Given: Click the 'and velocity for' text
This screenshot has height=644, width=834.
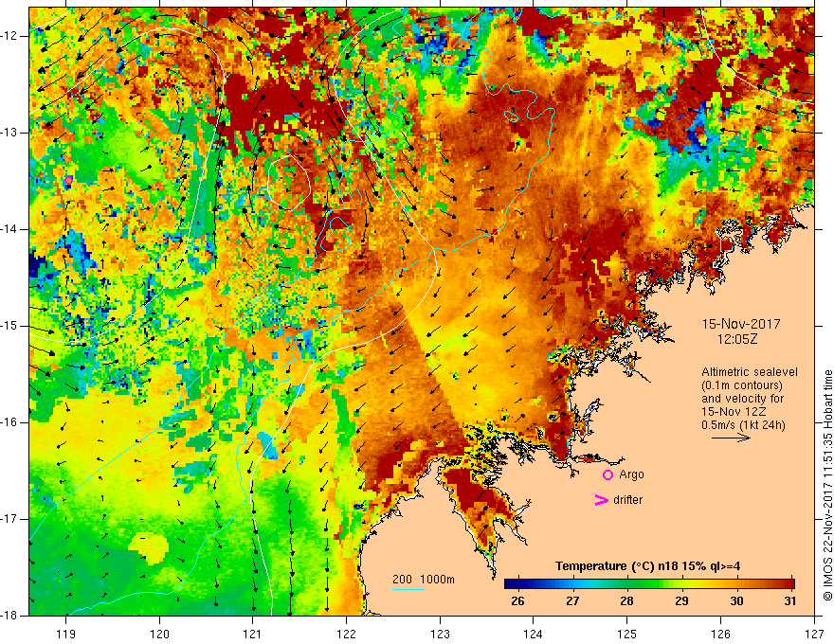Looking at the screenshot, I should pos(742,399).
